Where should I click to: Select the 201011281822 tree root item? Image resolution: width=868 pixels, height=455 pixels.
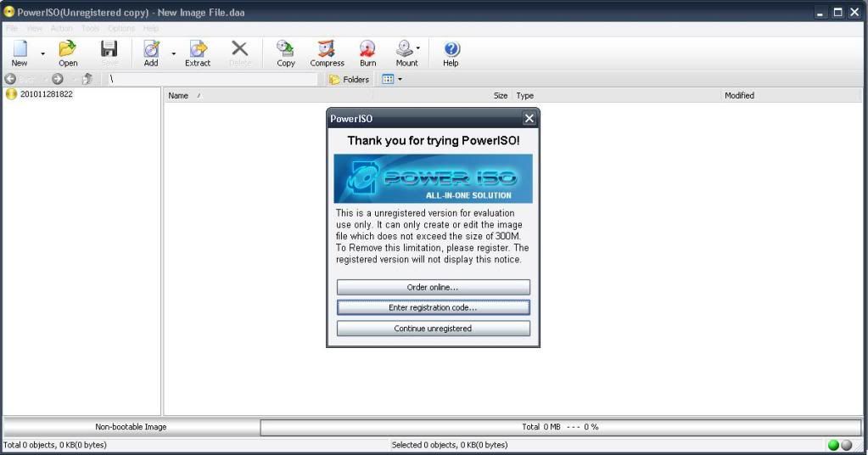pyautogui.click(x=46, y=94)
